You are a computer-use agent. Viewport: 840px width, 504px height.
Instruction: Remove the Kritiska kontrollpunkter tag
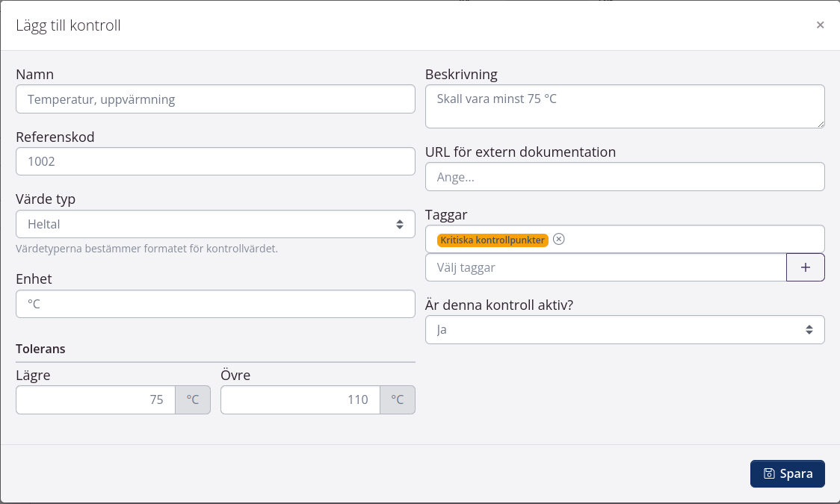click(559, 240)
